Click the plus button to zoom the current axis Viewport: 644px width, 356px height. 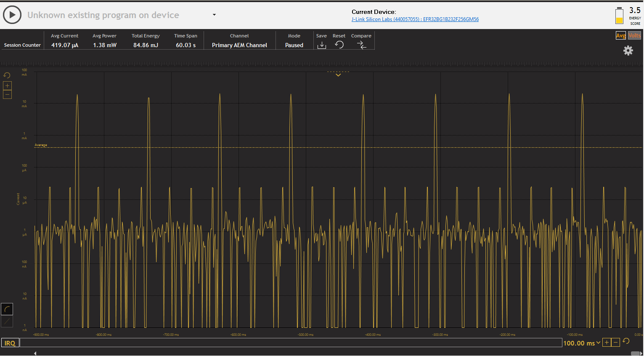click(x=7, y=85)
